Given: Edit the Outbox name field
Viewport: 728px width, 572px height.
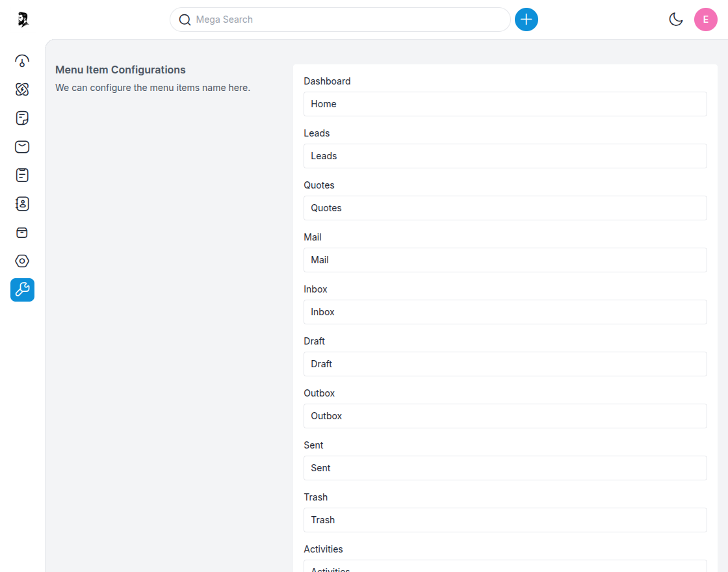Looking at the screenshot, I should click(504, 416).
